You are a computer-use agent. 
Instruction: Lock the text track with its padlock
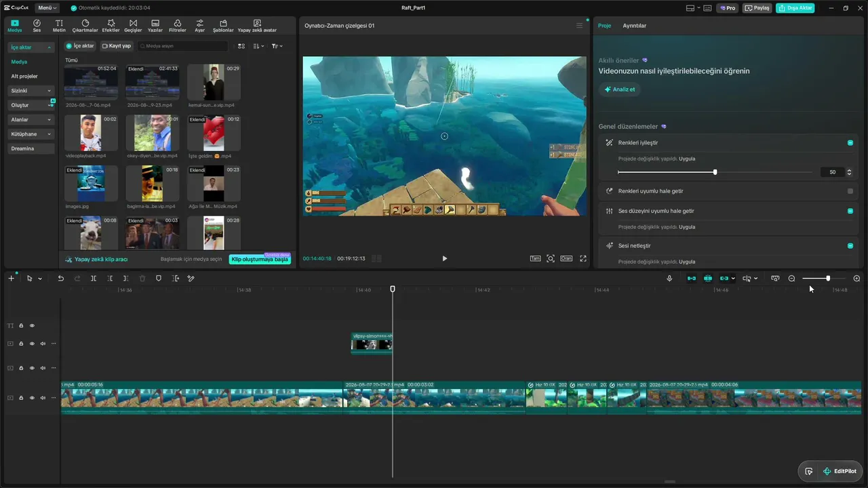21,325
